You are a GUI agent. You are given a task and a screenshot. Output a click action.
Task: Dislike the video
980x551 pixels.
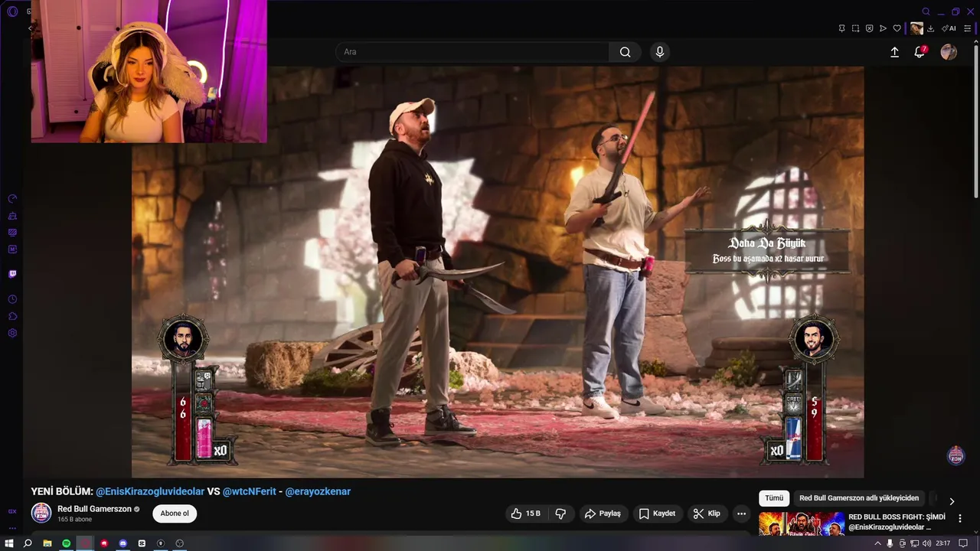(x=560, y=514)
